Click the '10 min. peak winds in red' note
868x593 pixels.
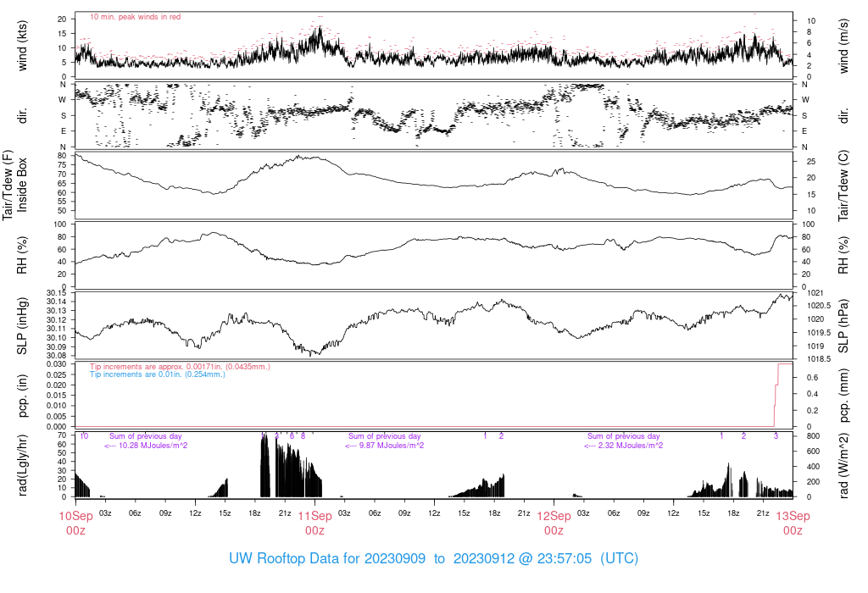(x=135, y=17)
